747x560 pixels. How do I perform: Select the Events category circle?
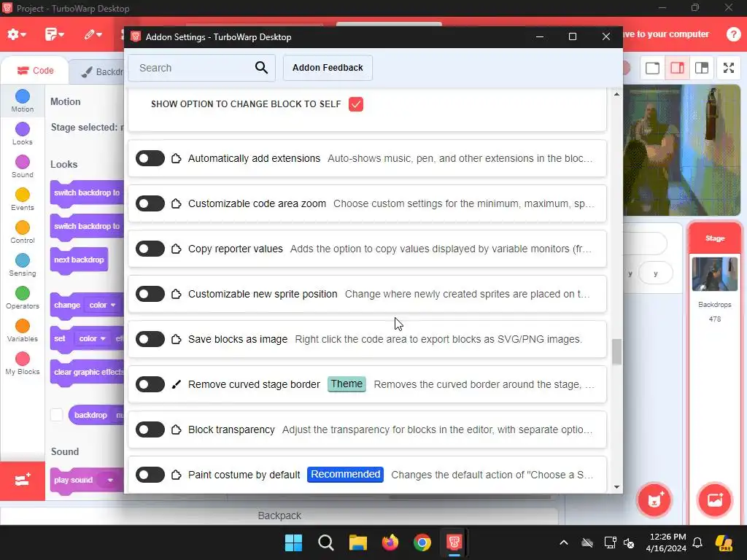click(x=23, y=195)
